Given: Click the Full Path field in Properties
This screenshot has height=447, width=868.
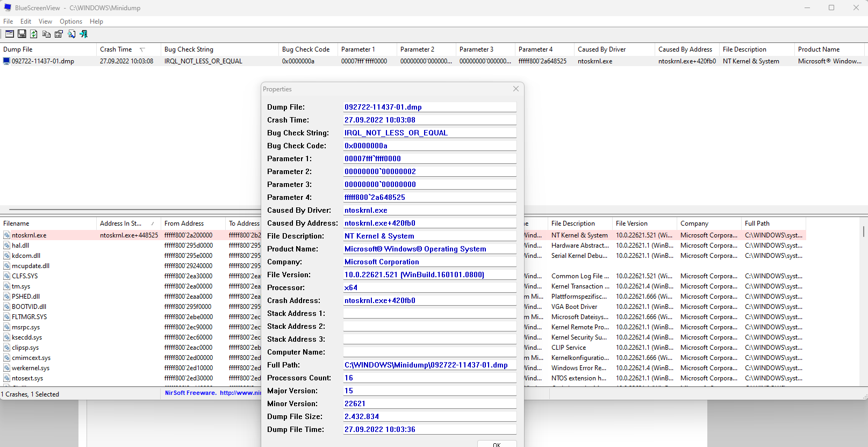Looking at the screenshot, I should pyautogui.click(x=429, y=365).
